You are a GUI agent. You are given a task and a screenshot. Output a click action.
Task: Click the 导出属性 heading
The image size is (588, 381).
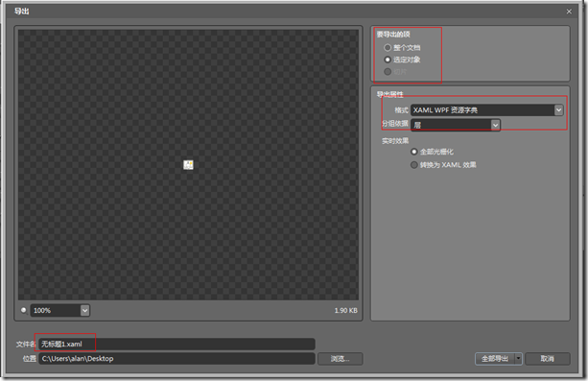[390, 94]
